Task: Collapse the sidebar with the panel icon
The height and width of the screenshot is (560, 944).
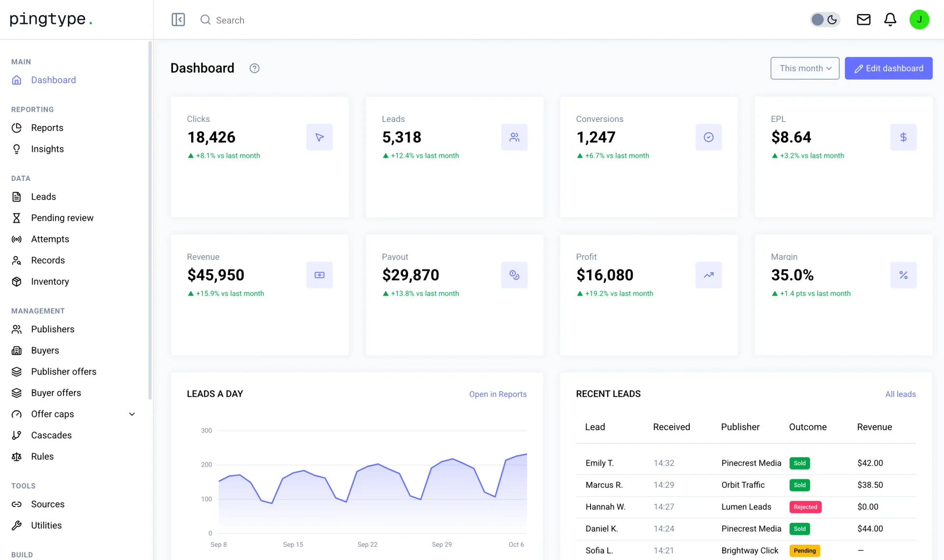Action: [x=178, y=20]
